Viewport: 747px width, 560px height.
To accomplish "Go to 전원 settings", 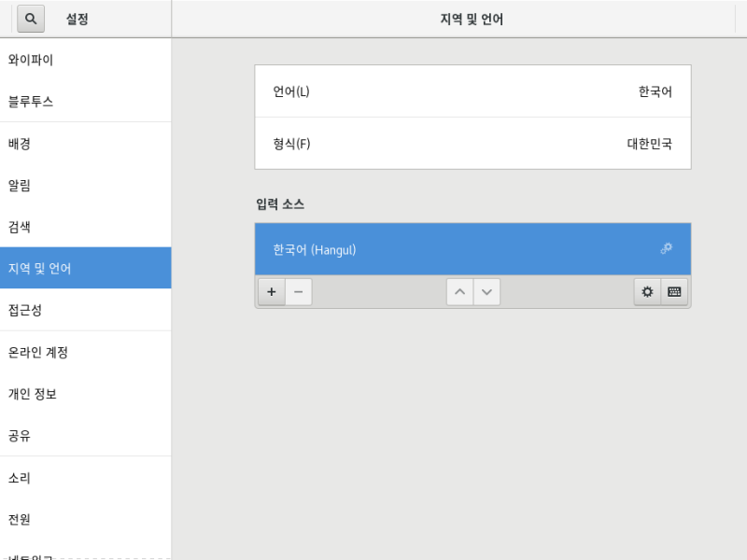I will tap(86, 519).
